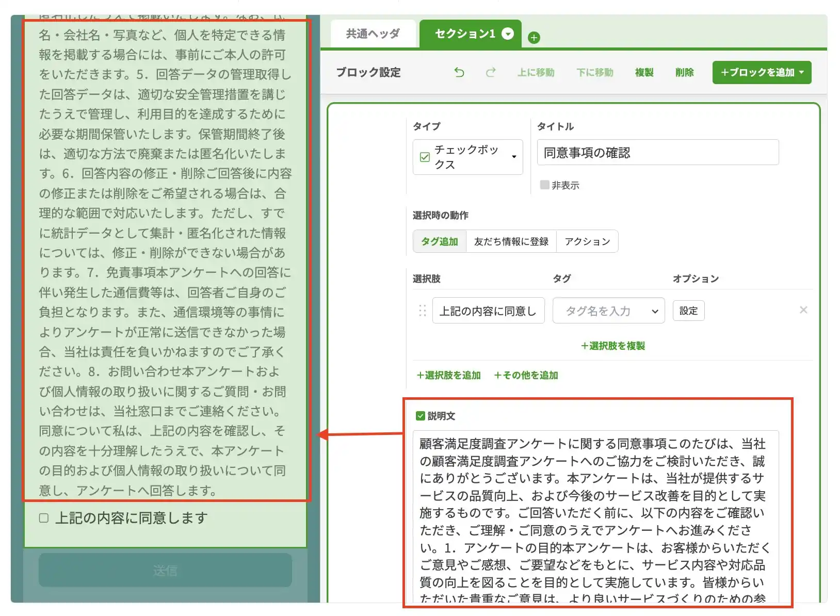The width and height of the screenshot is (840, 616).
Task: Remove the choice row with X icon
Action: click(803, 310)
